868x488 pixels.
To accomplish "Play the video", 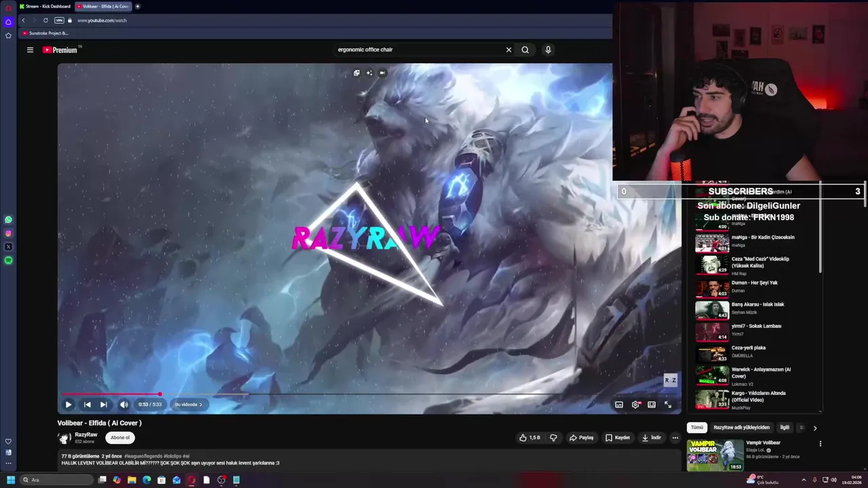I will pos(68,405).
